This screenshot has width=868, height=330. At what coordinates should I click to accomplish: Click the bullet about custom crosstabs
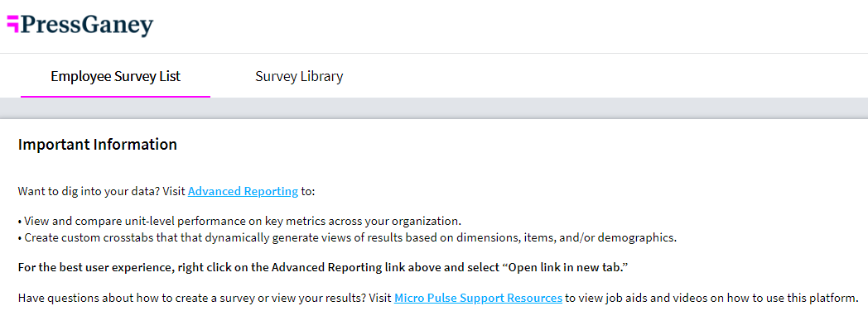[348, 238]
